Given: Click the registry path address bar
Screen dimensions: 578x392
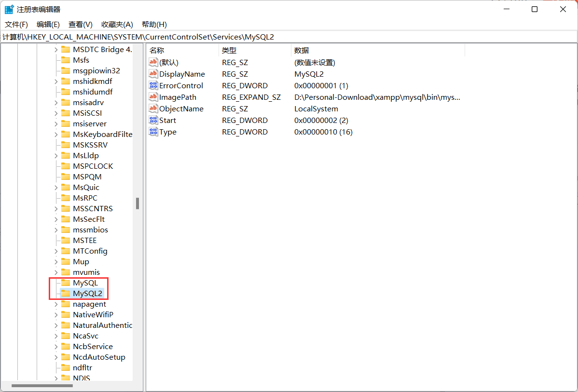Looking at the screenshot, I should pyautogui.click(x=289, y=37).
